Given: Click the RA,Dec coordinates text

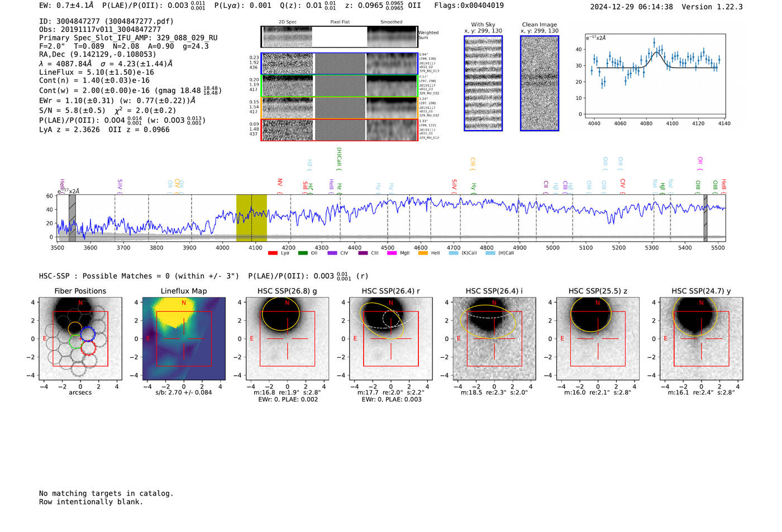Looking at the screenshot, I should (x=98, y=55).
